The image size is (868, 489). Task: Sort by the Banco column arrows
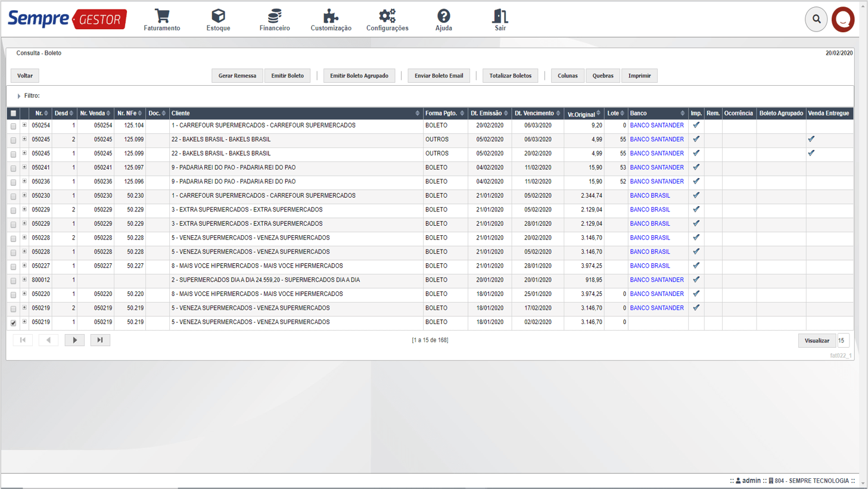click(x=682, y=113)
